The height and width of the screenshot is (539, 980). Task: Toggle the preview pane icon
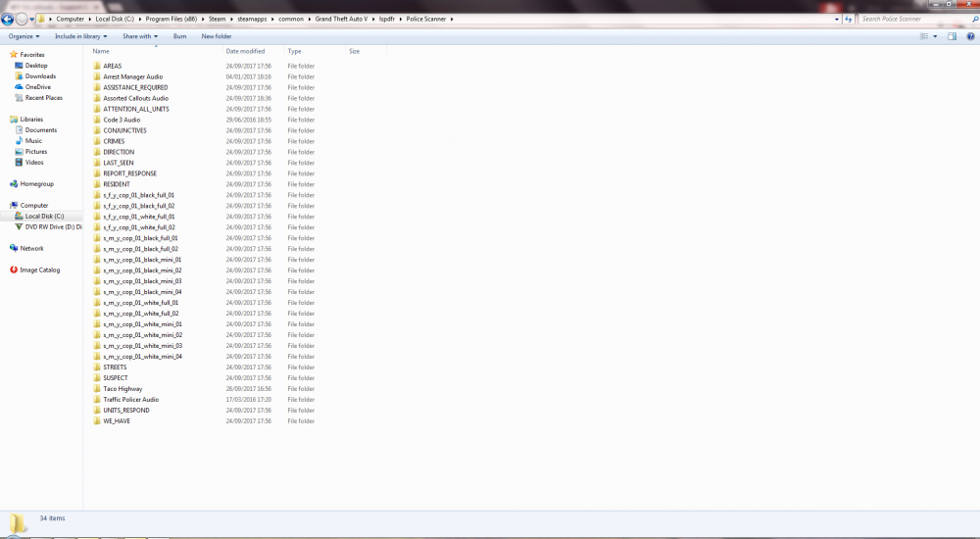(952, 36)
